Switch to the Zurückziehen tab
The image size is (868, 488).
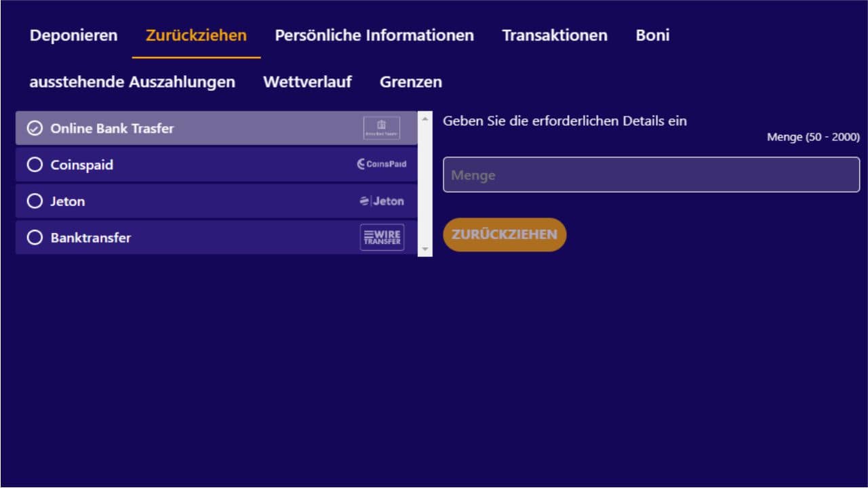tap(196, 35)
